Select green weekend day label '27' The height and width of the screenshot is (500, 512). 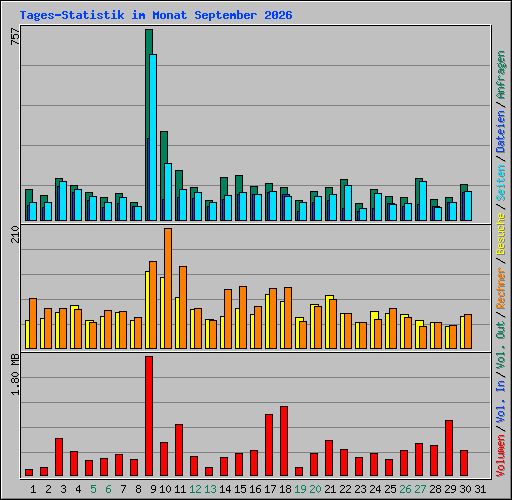coord(420,489)
